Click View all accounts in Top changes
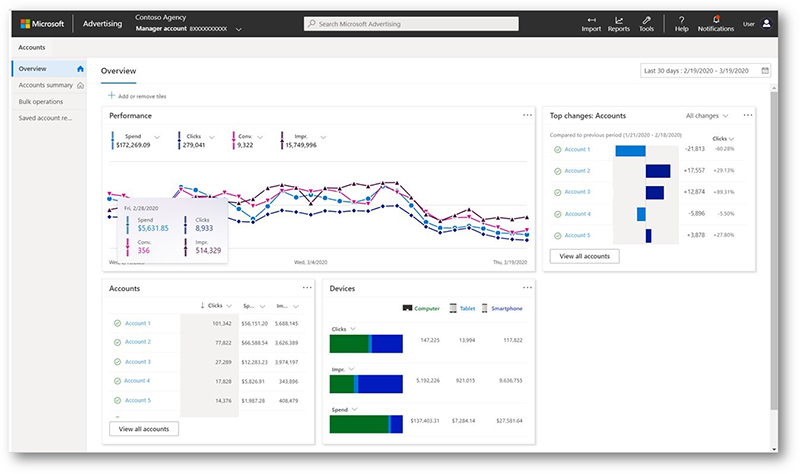The height and width of the screenshot is (474, 800). [584, 256]
